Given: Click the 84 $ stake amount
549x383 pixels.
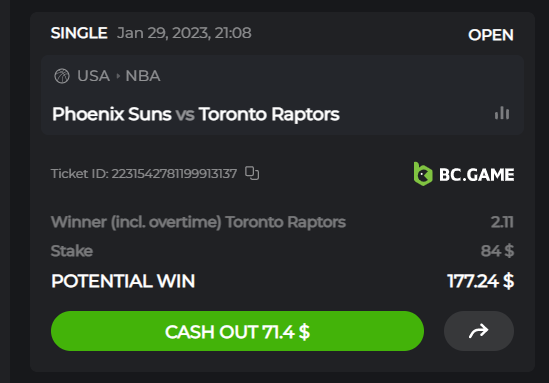Looking at the screenshot, I should pos(497,251).
